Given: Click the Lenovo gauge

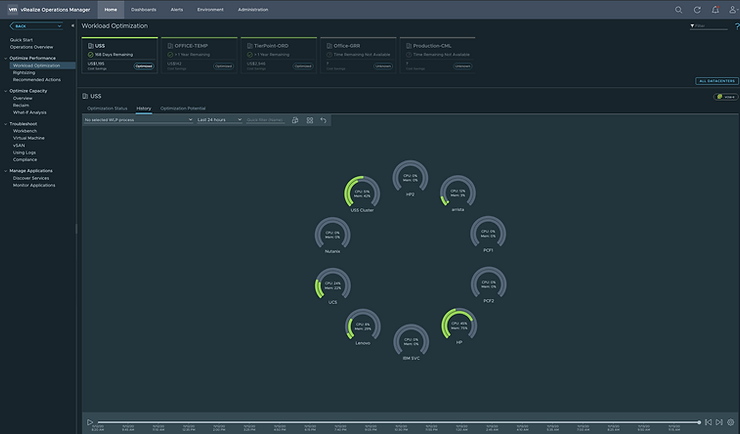Looking at the screenshot, I should click(x=362, y=327).
